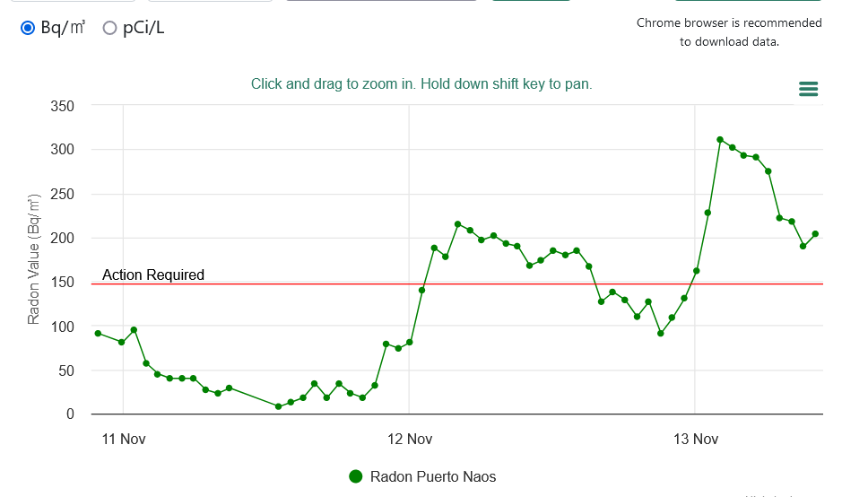Click the 13 Nov x-axis label

[696, 439]
